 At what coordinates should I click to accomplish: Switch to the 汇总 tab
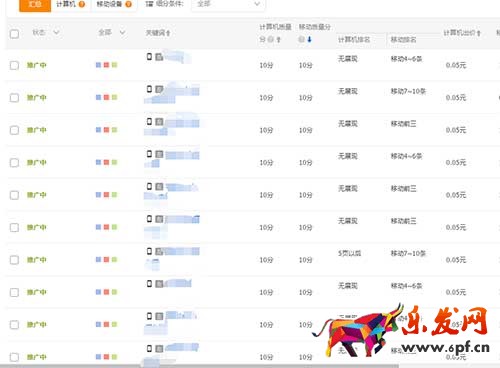[35, 4]
